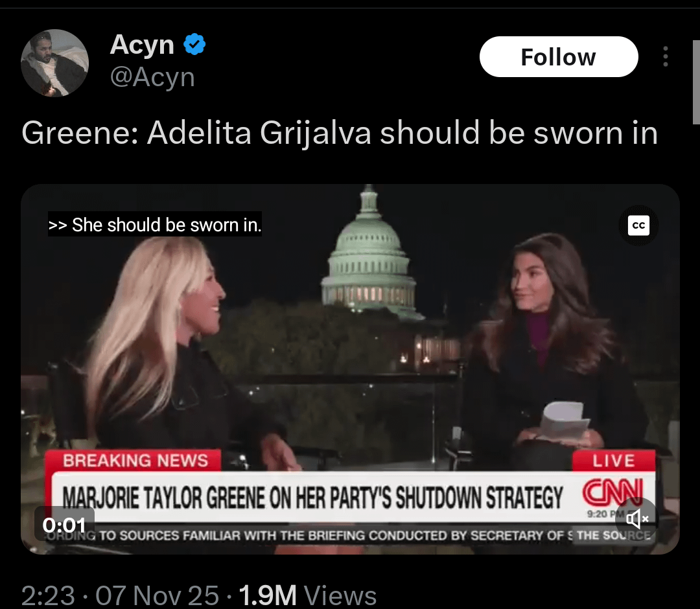Click the red LIVE badge in the video
Image resolution: width=700 pixels, height=609 pixels.
coord(614,461)
